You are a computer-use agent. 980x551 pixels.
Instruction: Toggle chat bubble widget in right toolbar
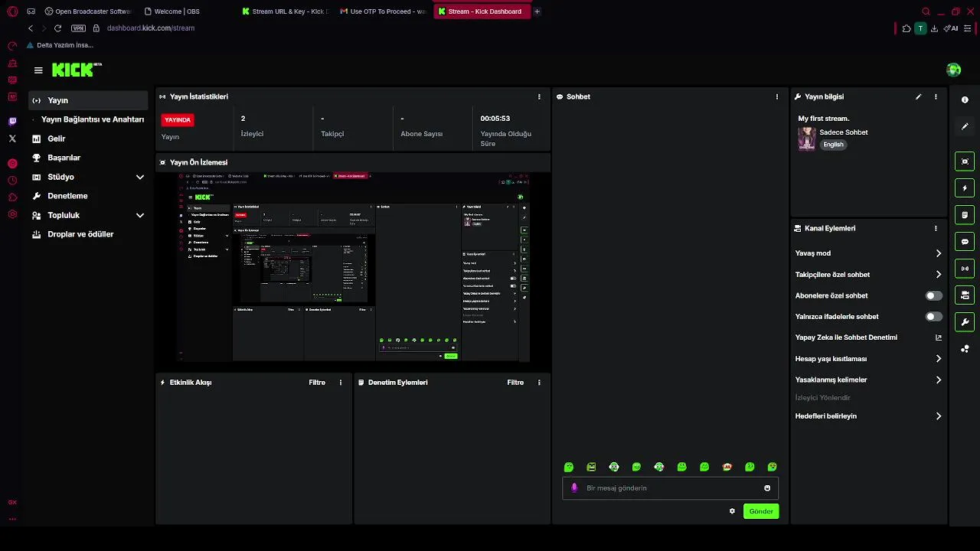[x=965, y=242]
